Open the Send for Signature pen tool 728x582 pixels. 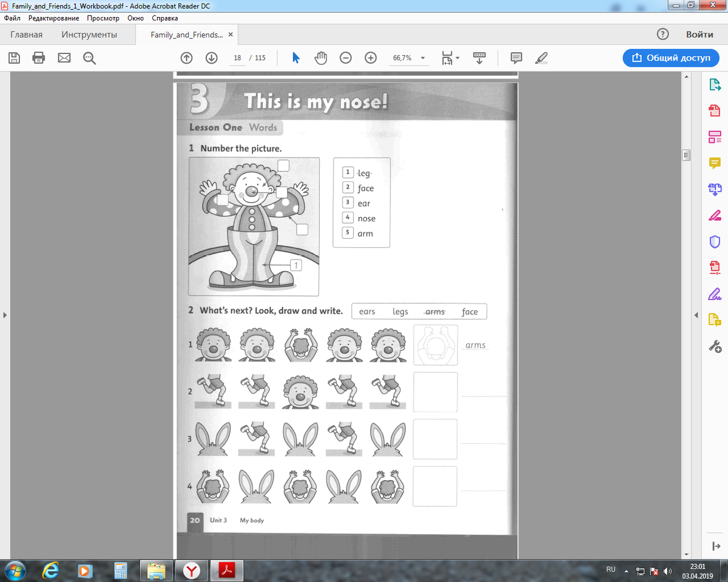coord(715,294)
